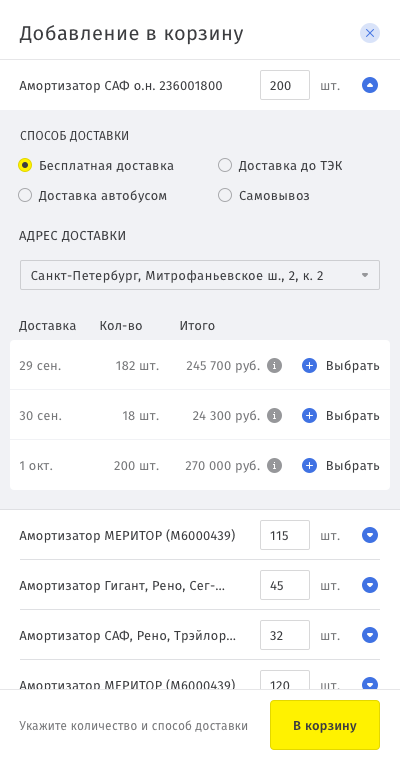Expand Амортизатор Гигант, Рено row

(x=370, y=585)
